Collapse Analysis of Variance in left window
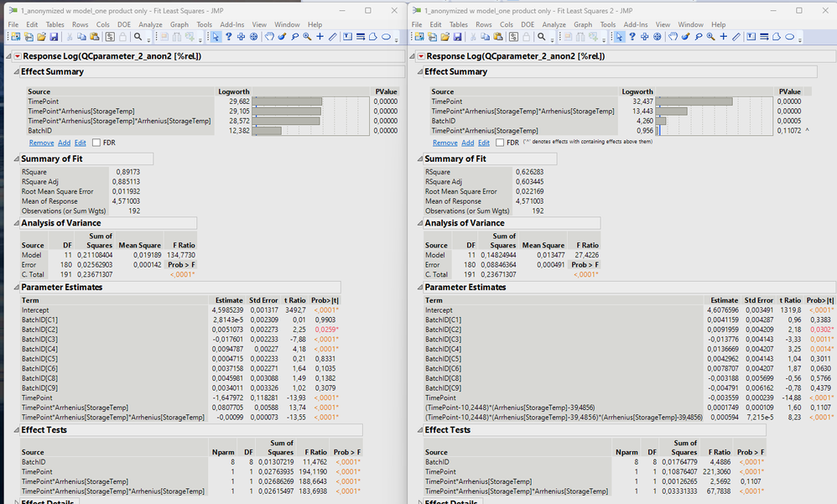The image size is (837, 504). (x=15, y=224)
